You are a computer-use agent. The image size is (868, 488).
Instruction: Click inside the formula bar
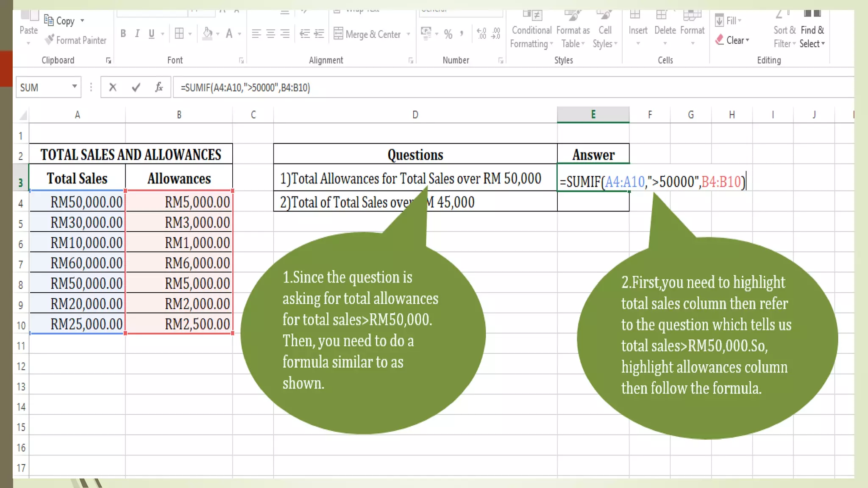click(x=513, y=87)
